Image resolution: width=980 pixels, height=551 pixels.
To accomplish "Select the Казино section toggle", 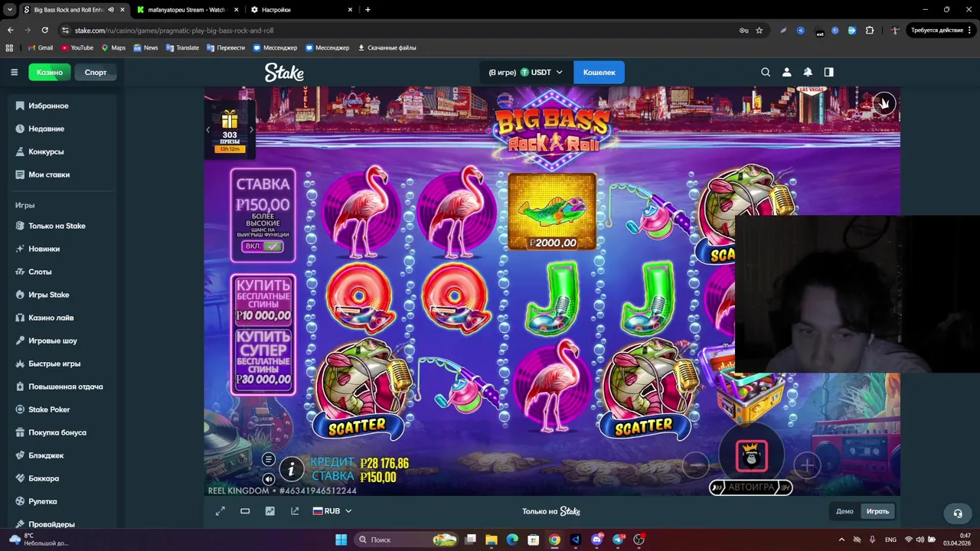I will [x=50, y=72].
